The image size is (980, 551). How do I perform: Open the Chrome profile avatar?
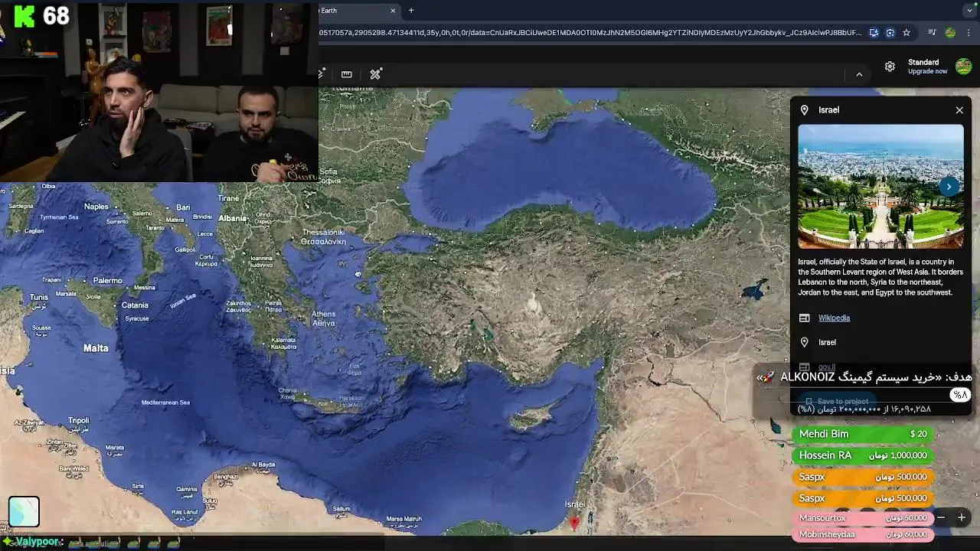(950, 33)
